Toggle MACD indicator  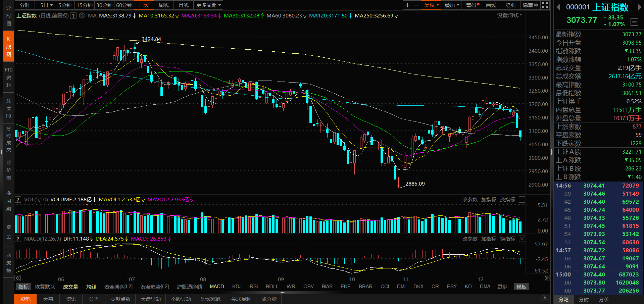coord(217,287)
